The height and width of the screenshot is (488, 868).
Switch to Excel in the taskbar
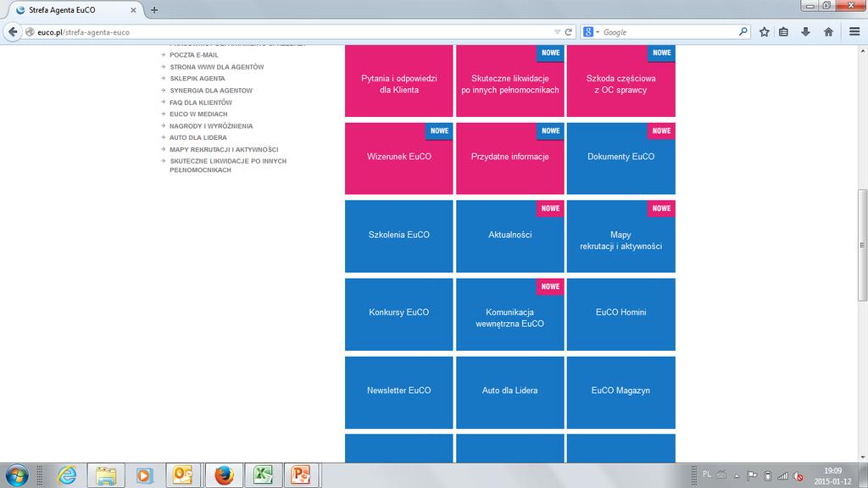263,475
